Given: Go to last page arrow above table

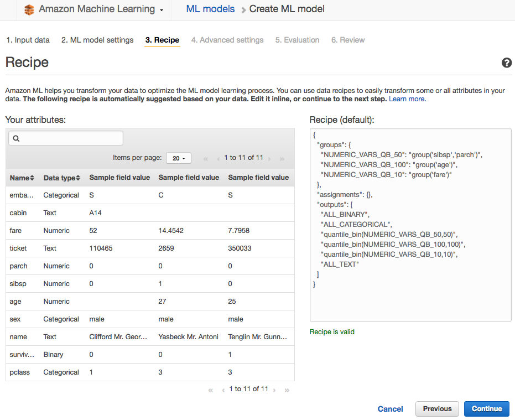Looking at the screenshot, I should pyautogui.click(x=282, y=159).
